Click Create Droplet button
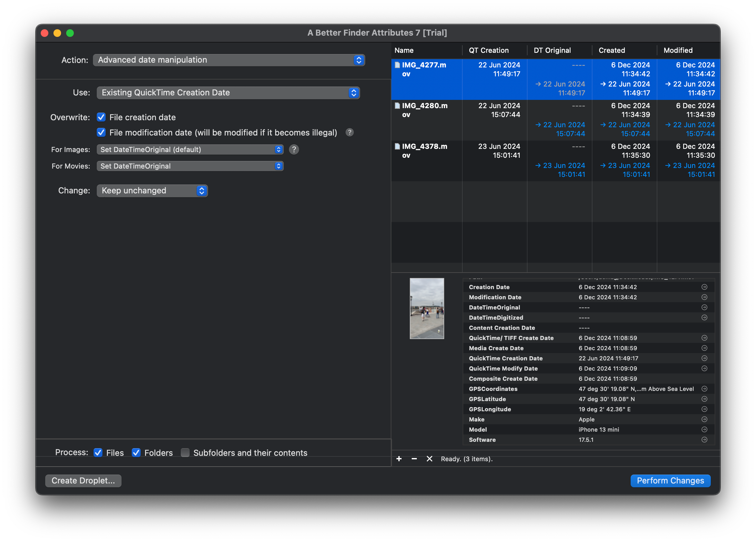 point(83,480)
